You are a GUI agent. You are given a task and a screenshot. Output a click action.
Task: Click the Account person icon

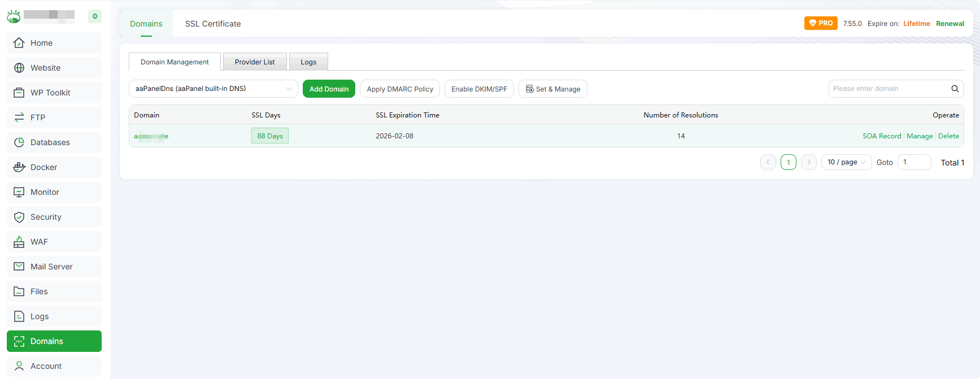19,366
